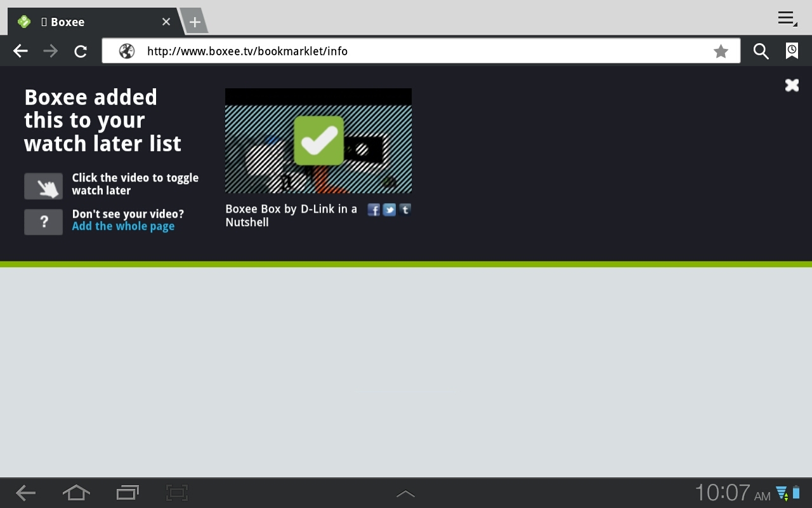Toggle watch later on video thumbnail
This screenshot has height=508, width=812.
pyautogui.click(x=318, y=140)
